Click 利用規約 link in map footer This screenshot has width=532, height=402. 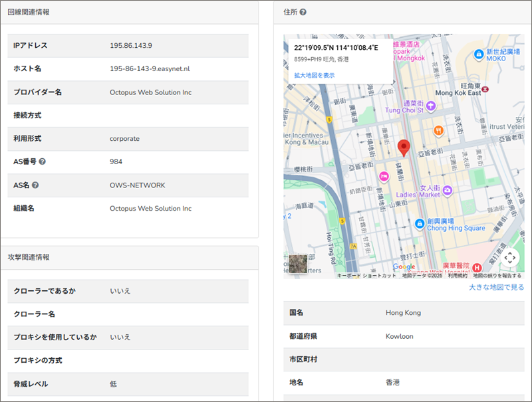[x=457, y=275]
